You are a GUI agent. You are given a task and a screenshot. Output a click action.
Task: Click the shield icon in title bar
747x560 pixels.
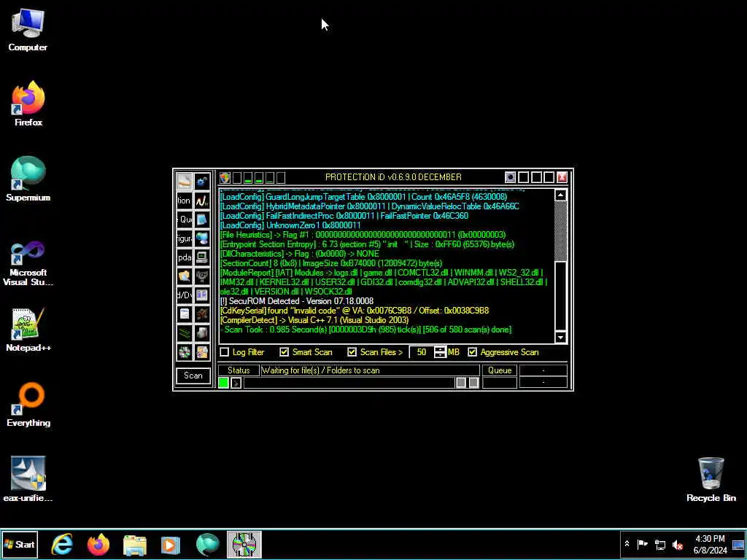(x=225, y=177)
